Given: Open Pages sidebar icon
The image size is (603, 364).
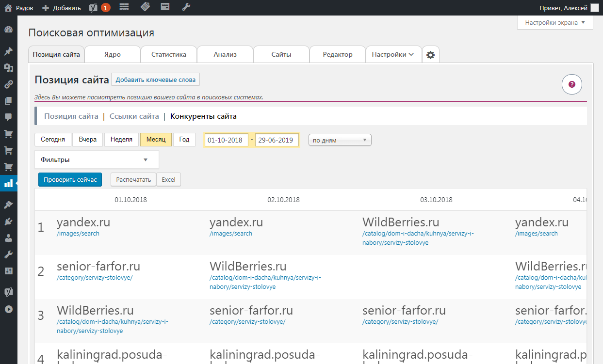Looking at the screenshot, I should (8, 101).
